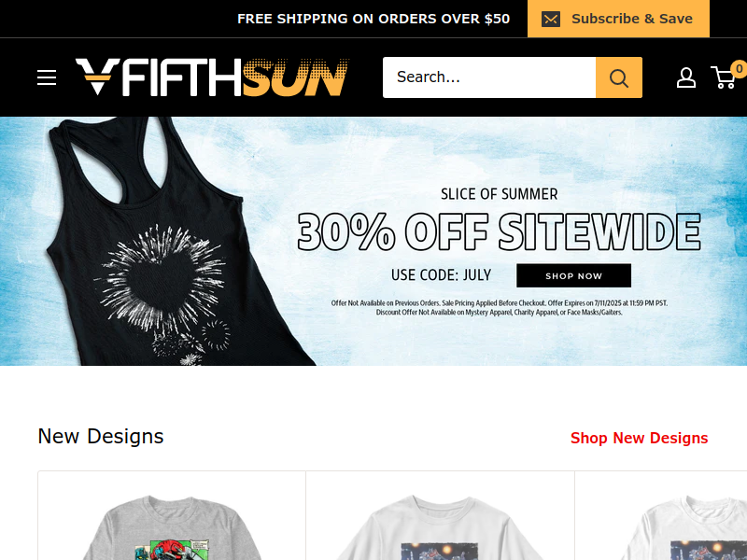
Task: Open the user account icon
Action: pos(686,77)
